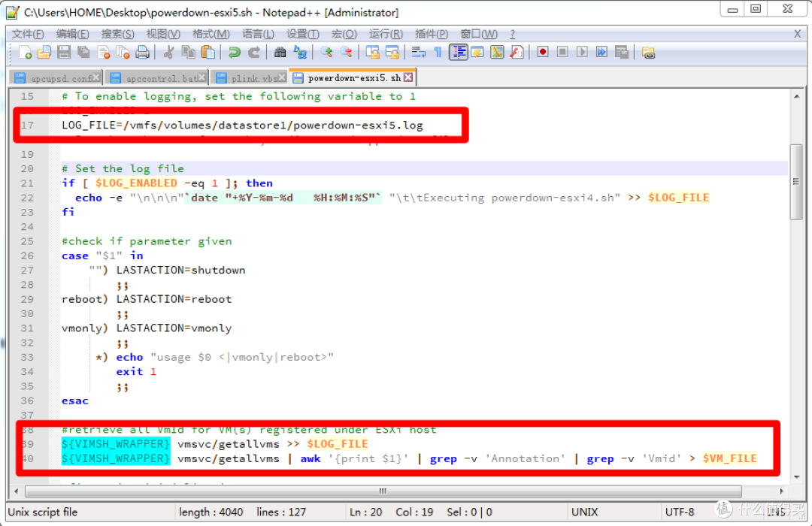Open Find with the binoculars icon
The width and height of the screenshot is (812, 526).
280,52
